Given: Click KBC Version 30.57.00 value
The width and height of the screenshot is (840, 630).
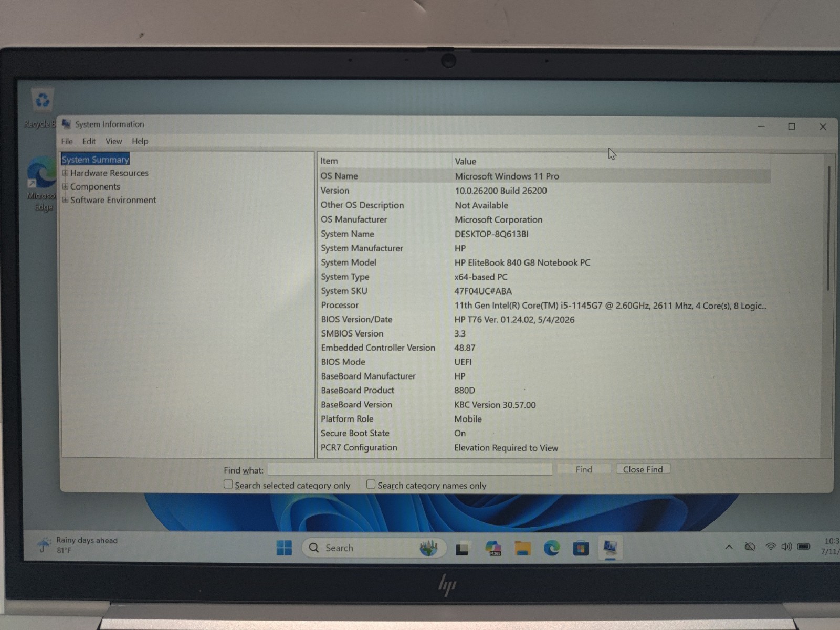Looking at the screenshot, I should pyautogui.click(x=495, y=405).
